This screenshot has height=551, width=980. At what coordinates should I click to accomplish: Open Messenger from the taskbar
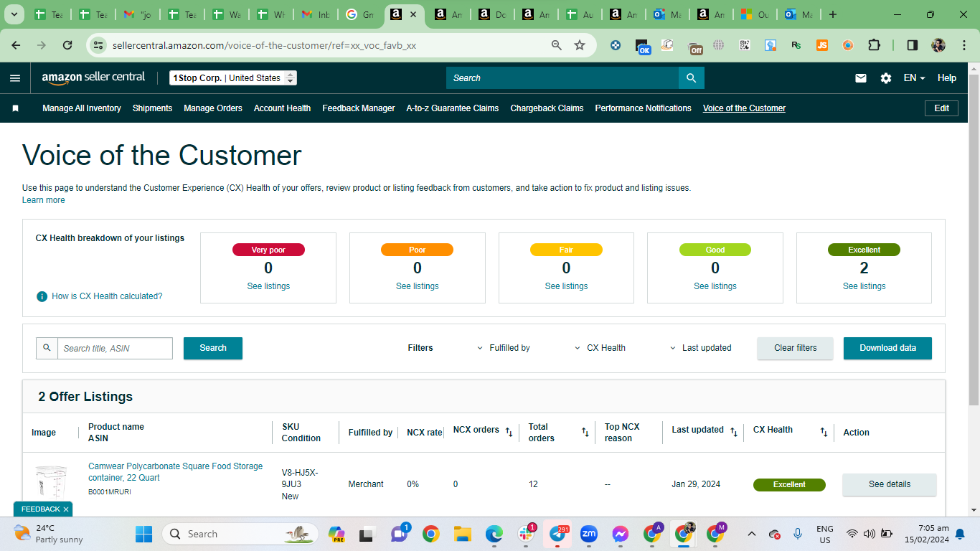621,534
